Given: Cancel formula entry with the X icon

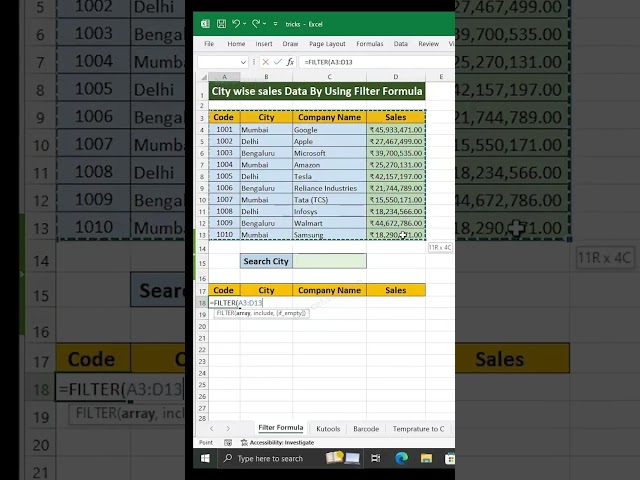Looking at the screenshot, I should 266,62.
